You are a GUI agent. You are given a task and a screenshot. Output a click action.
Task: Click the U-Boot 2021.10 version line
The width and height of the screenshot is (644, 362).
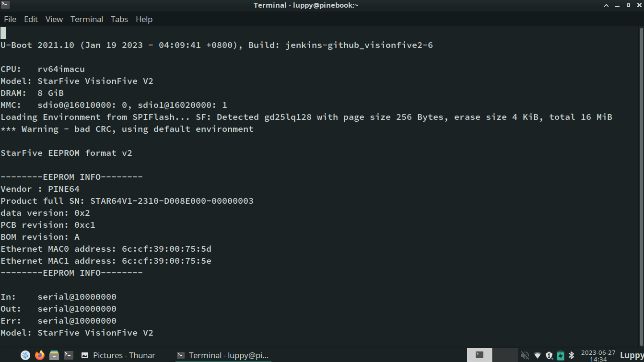point(217,45)
